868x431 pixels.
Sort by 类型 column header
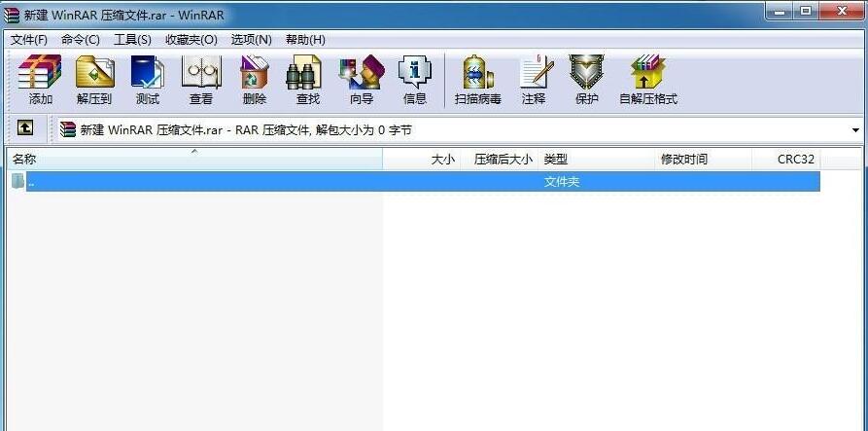point(598,160)
